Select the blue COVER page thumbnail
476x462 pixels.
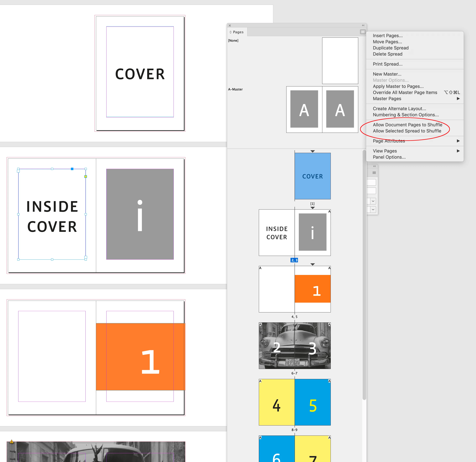[x=312, y=176]
